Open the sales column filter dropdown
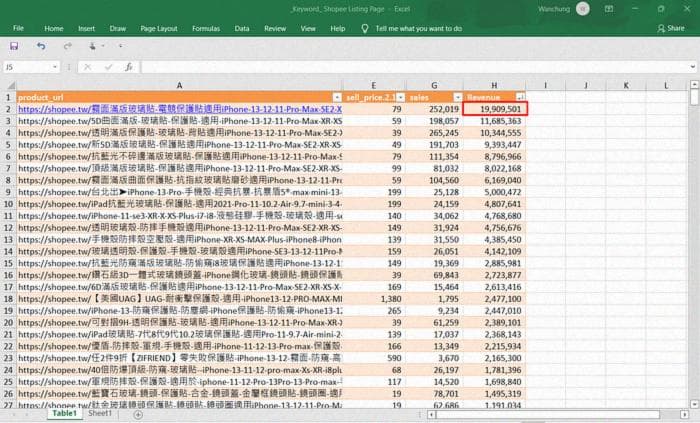 (458, 97)
